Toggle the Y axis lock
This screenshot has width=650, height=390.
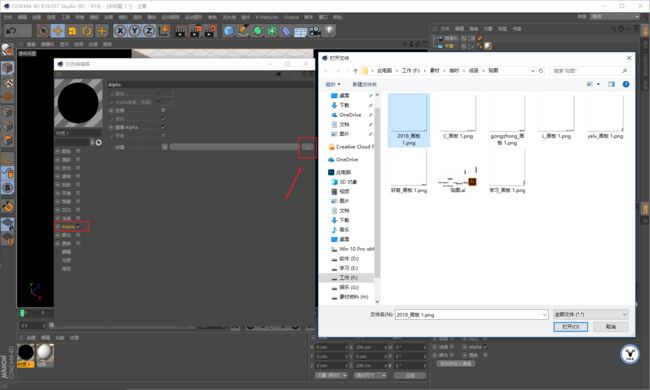point(134,31)
